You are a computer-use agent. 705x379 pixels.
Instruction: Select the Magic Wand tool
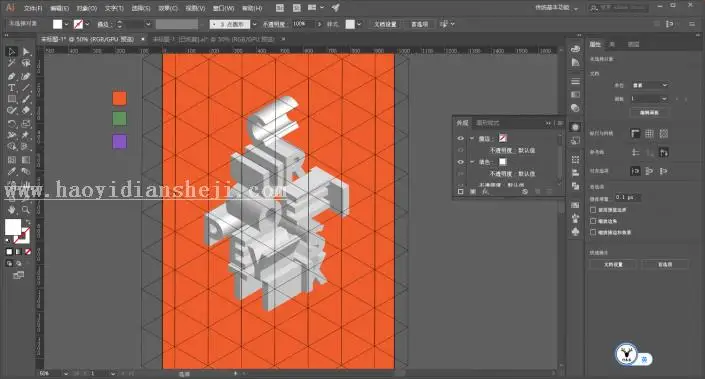(x=12, y=63)
